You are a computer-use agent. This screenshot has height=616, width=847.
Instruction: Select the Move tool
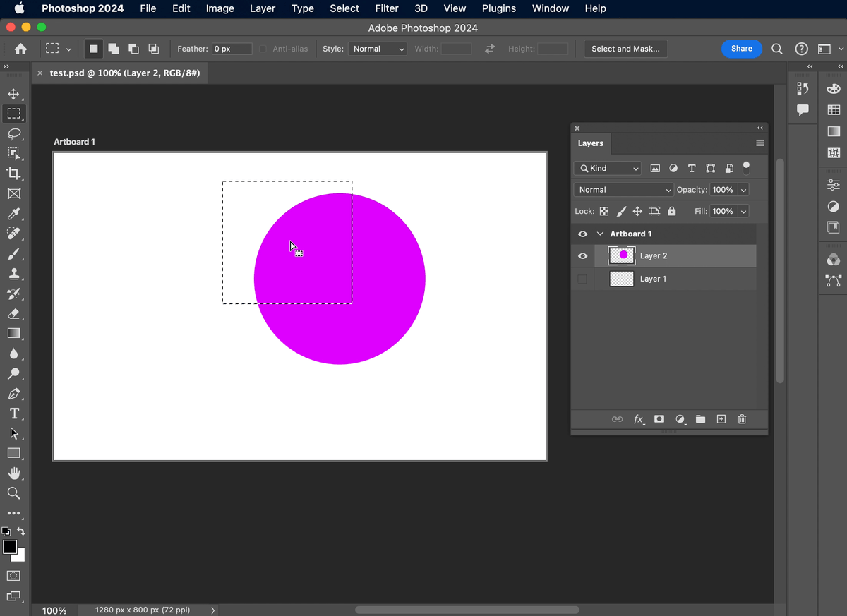point(14,94)
